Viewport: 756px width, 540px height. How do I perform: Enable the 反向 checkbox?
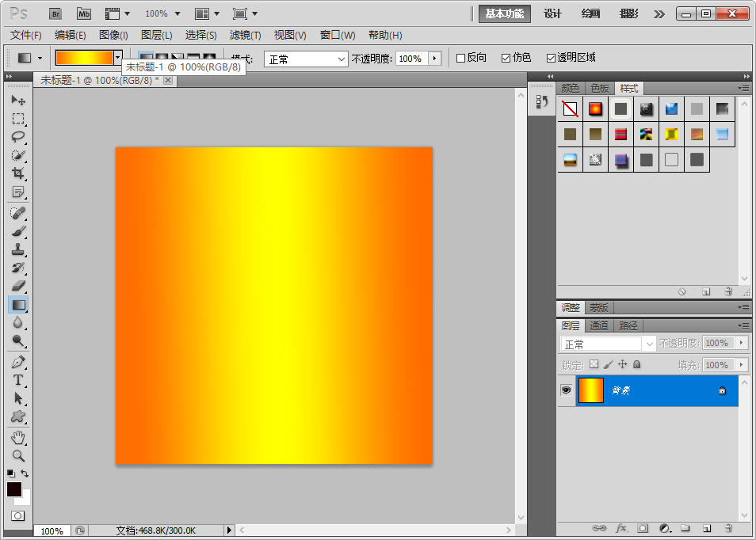pyautogui.click(x=460, y=59)
